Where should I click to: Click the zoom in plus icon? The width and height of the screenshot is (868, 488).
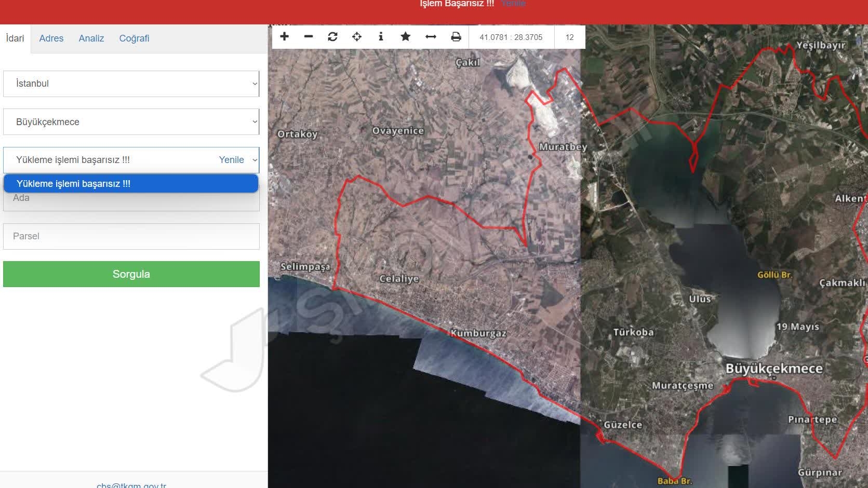pyautogui.click(x=284, y=37)
